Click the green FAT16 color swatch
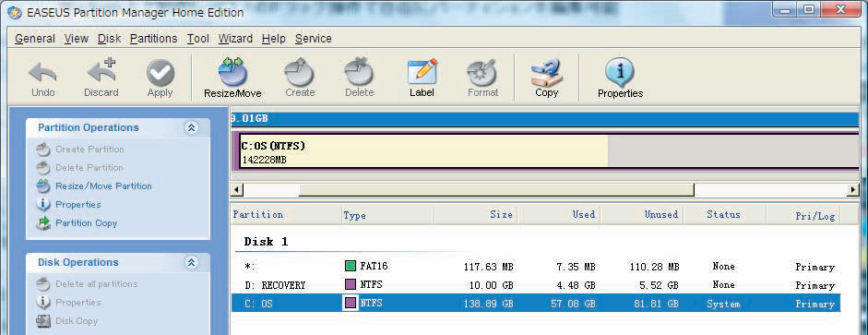Viewport: 868px width, 335px height. click(x=350, y=267)
